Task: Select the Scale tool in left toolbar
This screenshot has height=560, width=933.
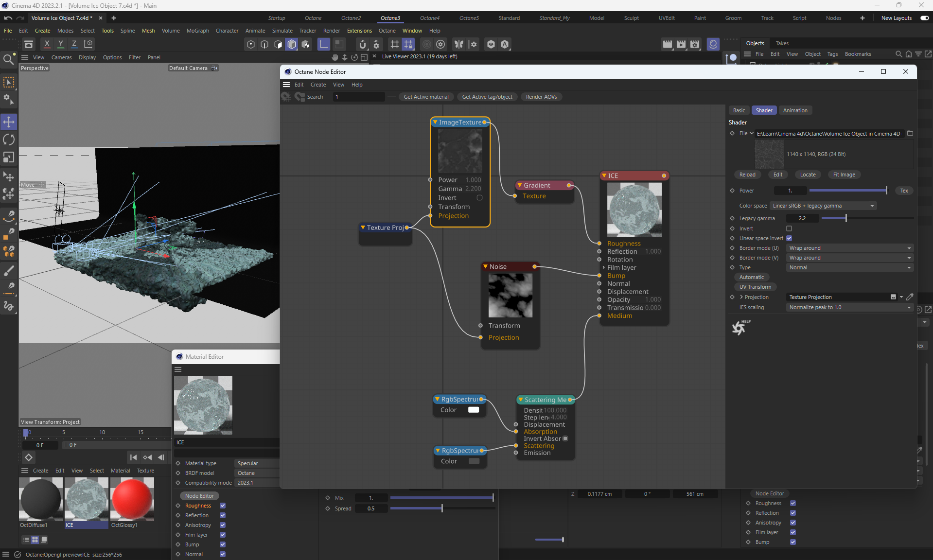Action: pyautogui.click(x=9, y=157)
